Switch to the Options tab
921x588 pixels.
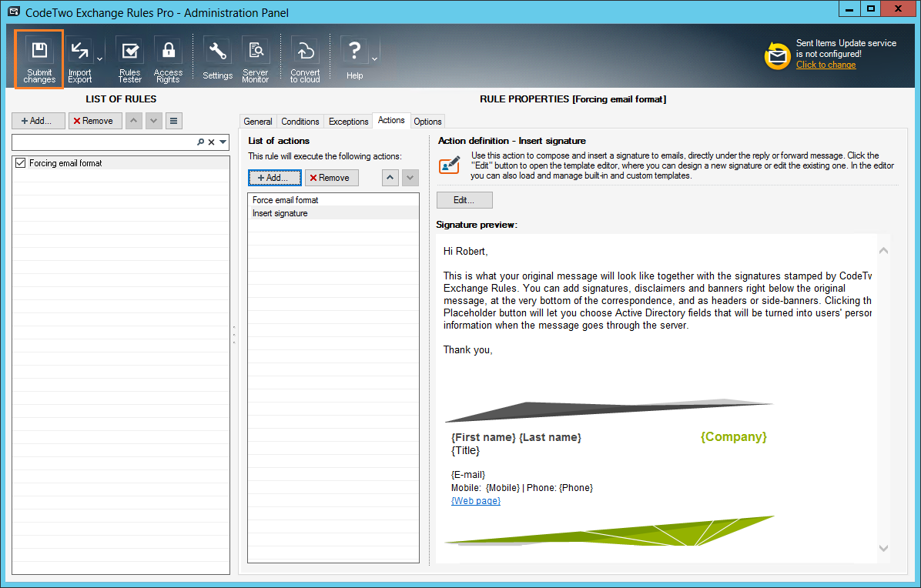click(427, 122)
